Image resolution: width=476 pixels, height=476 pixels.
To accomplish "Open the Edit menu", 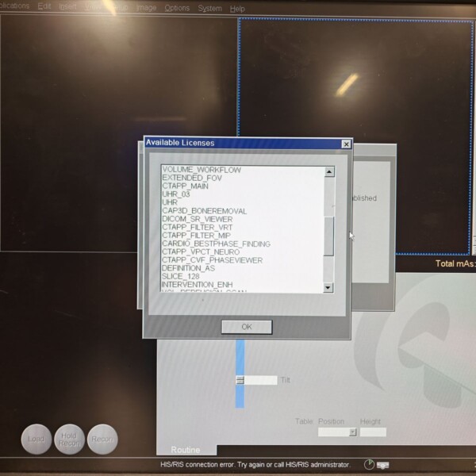I will tap(44, 7).
